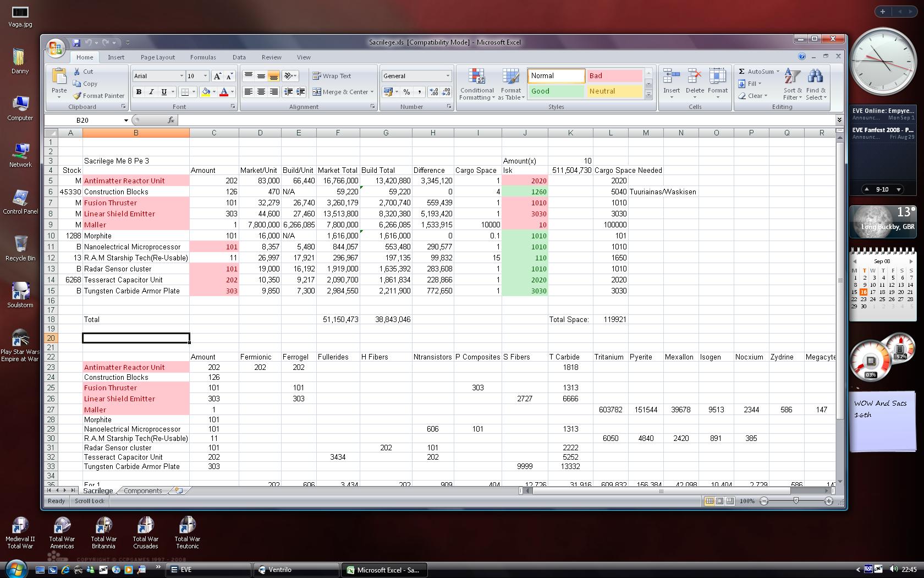Image resolution: width=924 pixels, height=578 pixels.
Task: Open Format as Table gallery
Action: [511, 84]
